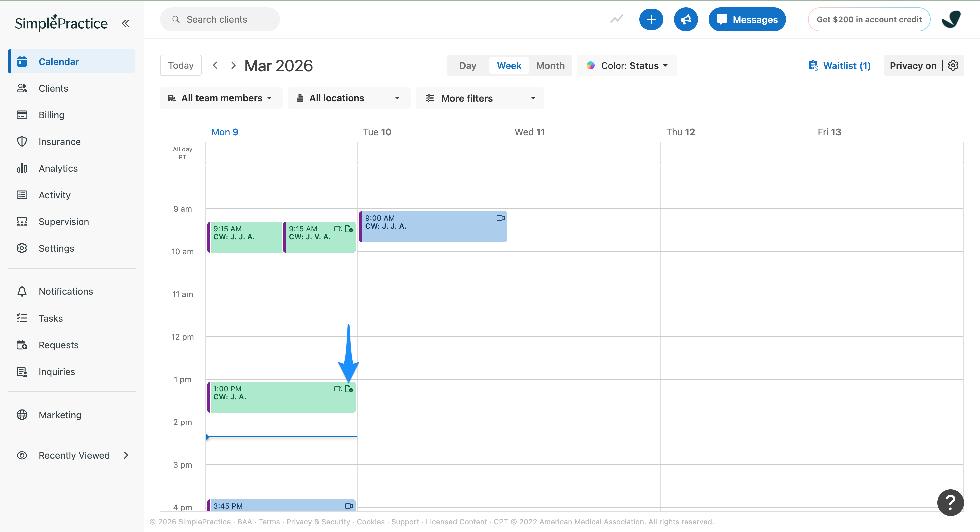Click the Supervision icon in sidebar
Image resolution: width=980 pixels, height=532 pixels.
(22, 221)
